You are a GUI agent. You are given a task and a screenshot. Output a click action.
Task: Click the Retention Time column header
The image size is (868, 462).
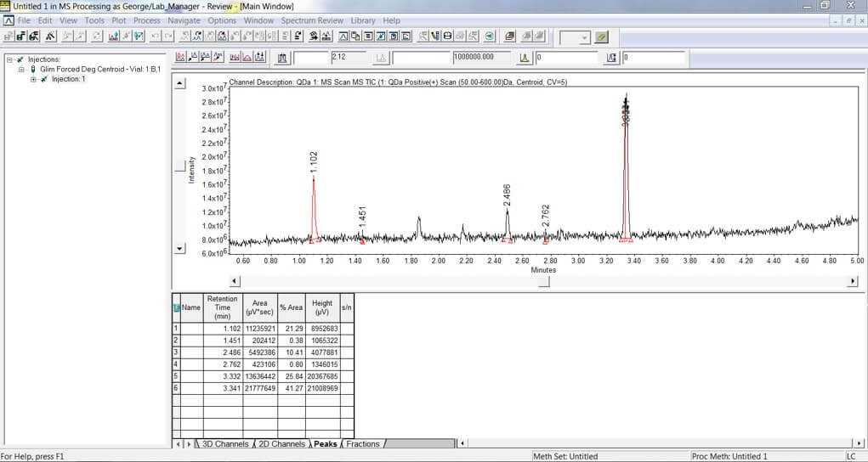[223, 307]
